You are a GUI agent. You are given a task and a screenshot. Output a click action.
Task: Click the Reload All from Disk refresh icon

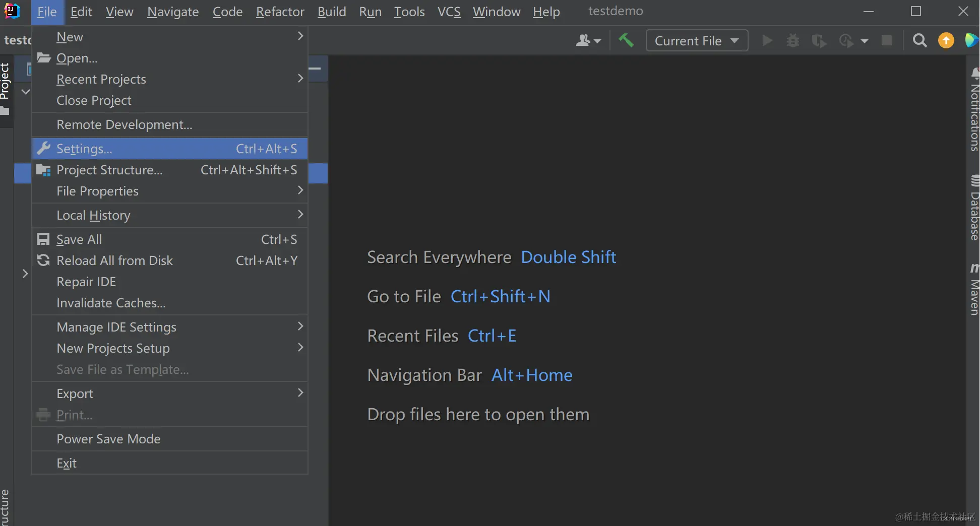[x=43, y=260]
